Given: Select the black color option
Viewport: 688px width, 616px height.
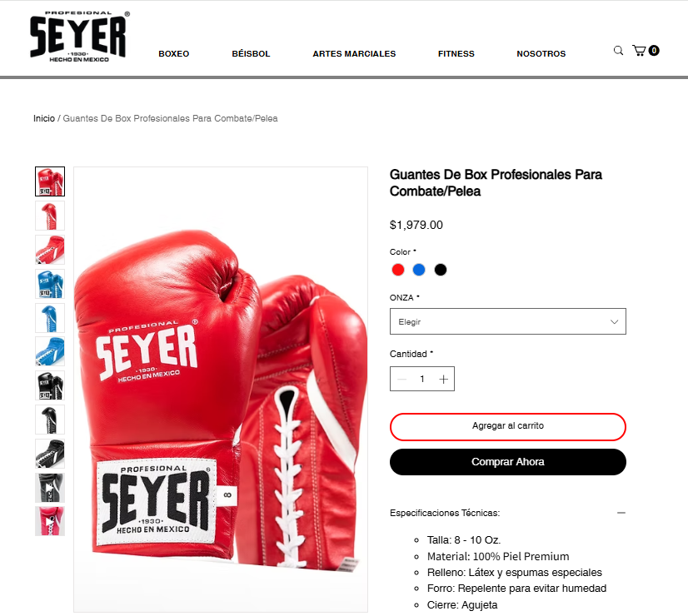Looking at the screenshot, I should click(x=441, y=270).
